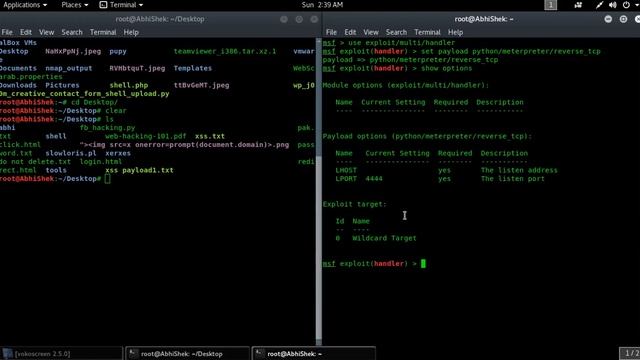
Task: Click slowloris.pl in left terminal listing
Action: tap(71, 153)
